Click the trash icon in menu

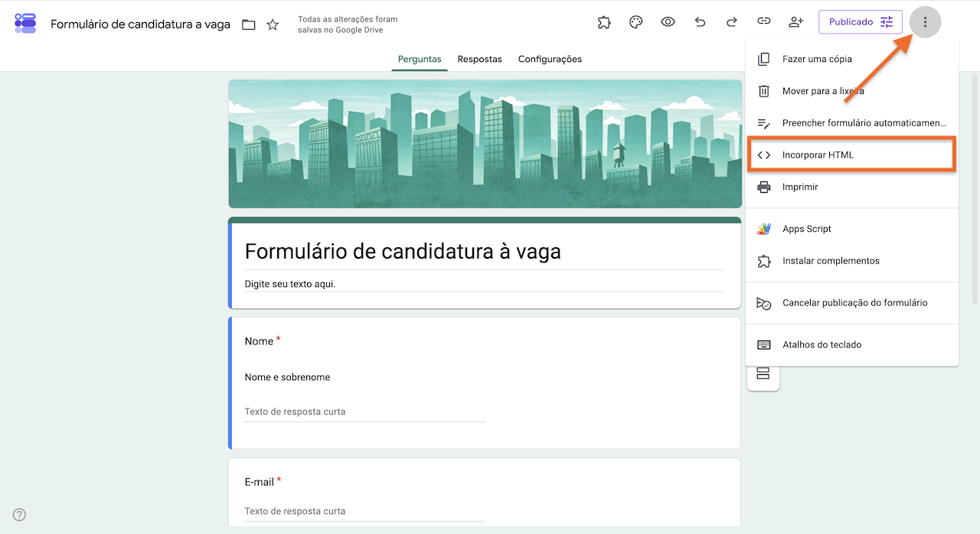click(763, 91)
